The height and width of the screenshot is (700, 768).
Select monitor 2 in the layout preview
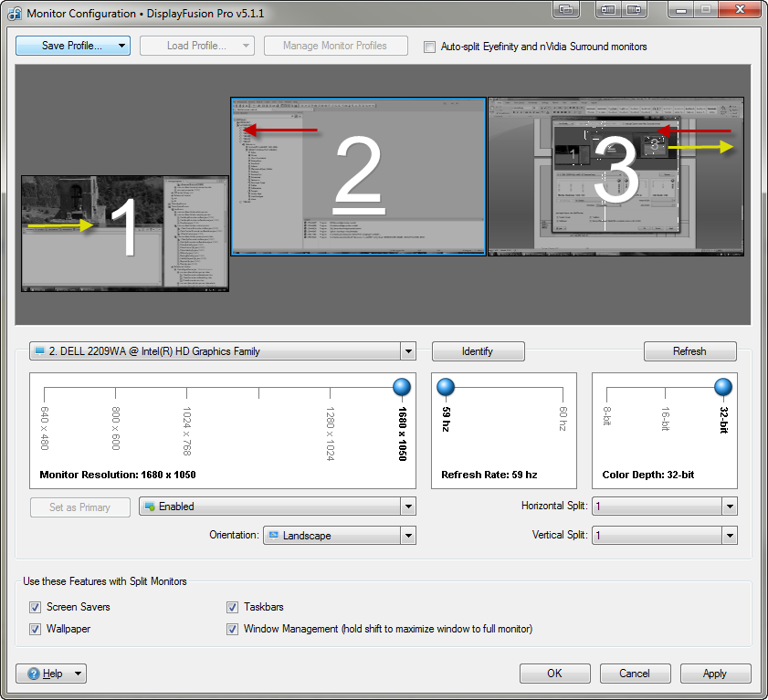pyautogui.click(x=357, y=175)
